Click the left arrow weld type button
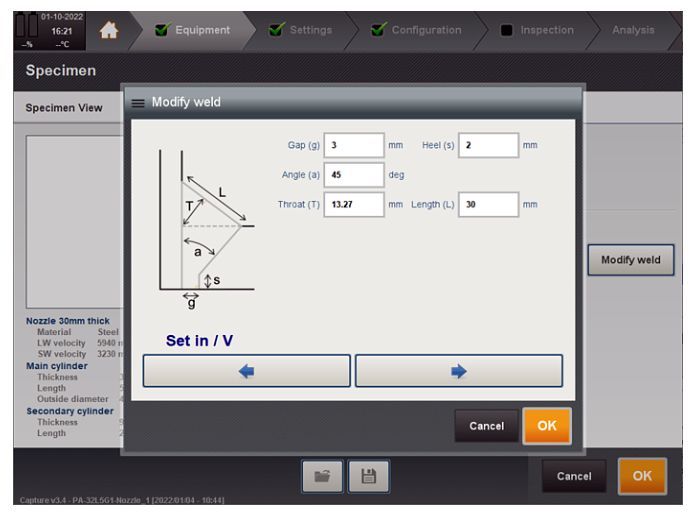This screenshot has width=700, height=523. pos(247,371)
